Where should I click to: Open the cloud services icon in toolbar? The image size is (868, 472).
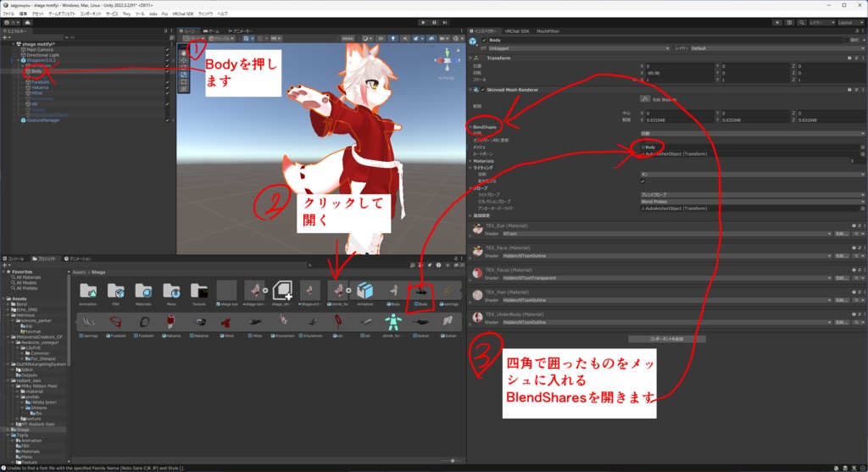[27, 23]
